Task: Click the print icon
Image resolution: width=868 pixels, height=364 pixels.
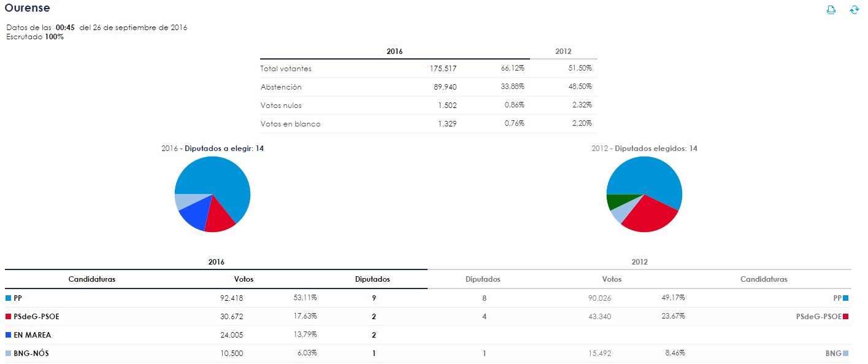Action: click(831, 9)
